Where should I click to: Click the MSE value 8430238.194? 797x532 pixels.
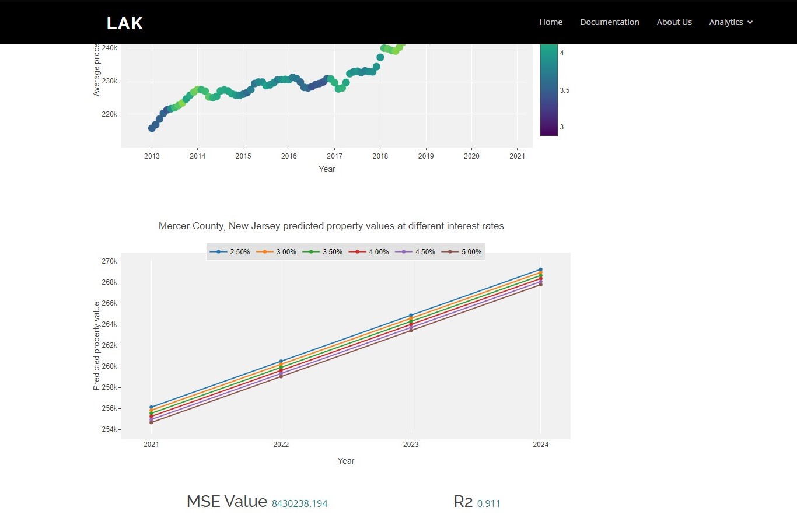pos(300,503)
